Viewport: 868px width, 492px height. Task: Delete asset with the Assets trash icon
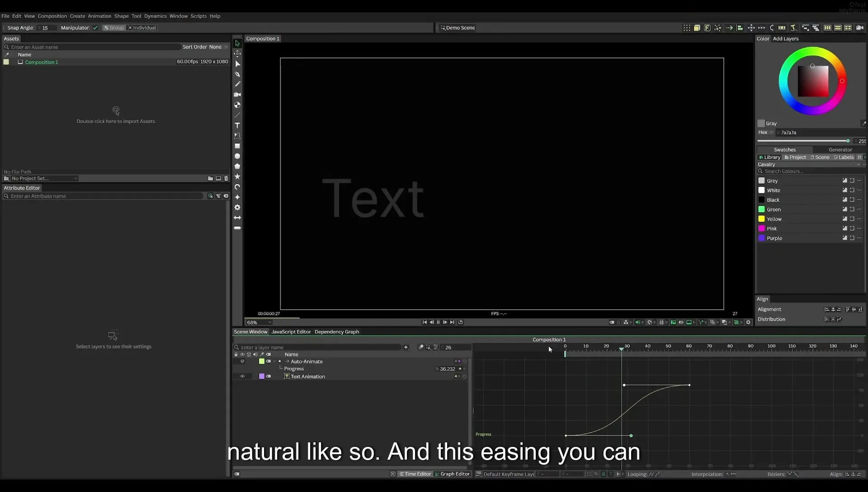click(226, 179)
